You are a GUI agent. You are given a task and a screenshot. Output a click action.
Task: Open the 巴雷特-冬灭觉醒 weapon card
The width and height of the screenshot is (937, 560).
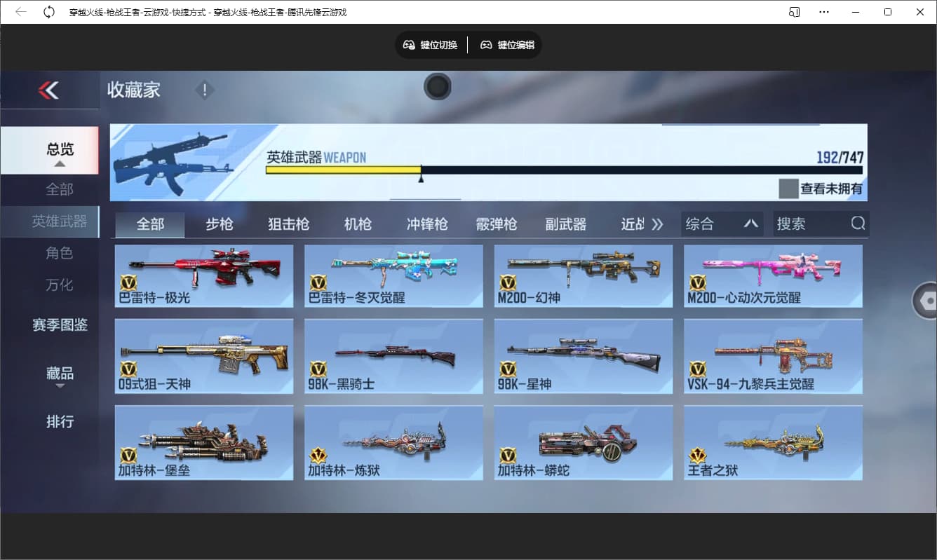click(x=393, y=275)
